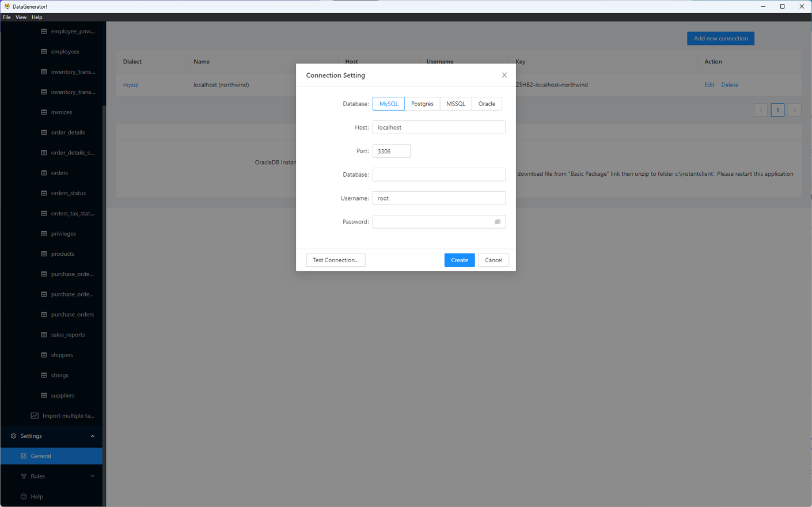Select MSSQL as the database type

tap(456, 104)
